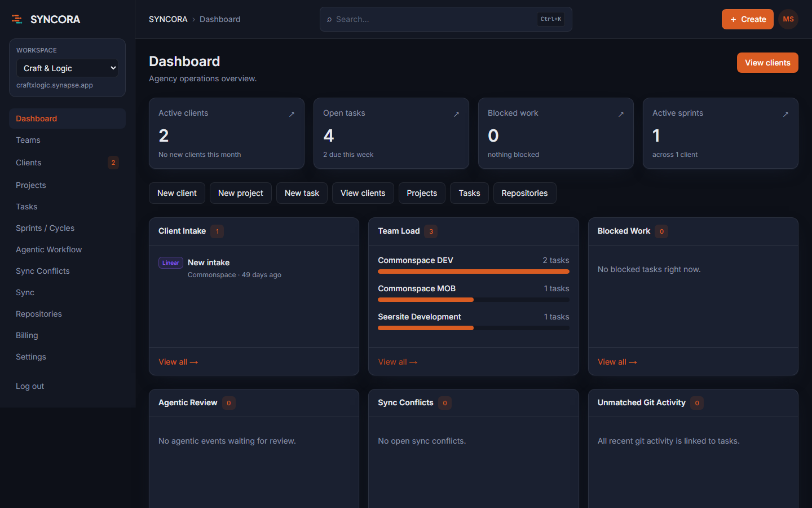The height and width of the screenshot is (508, 812).
Task: Open the Open tasks card arrow icon
Action: (456, 115)
